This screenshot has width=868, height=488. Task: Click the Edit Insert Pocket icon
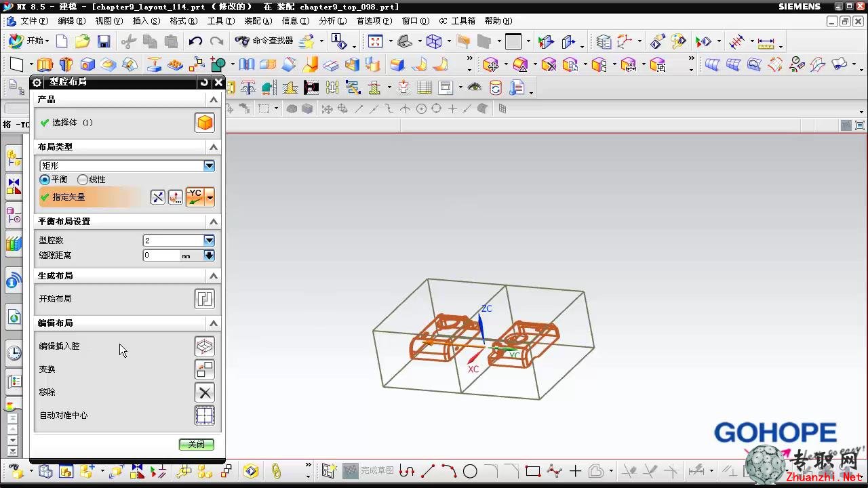[205, 346]
